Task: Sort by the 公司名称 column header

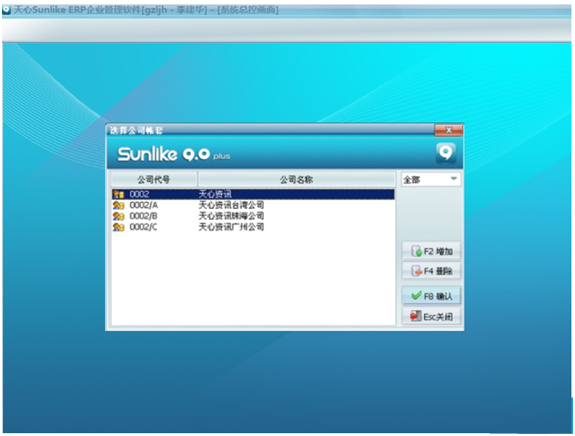Action: [297, 180]
